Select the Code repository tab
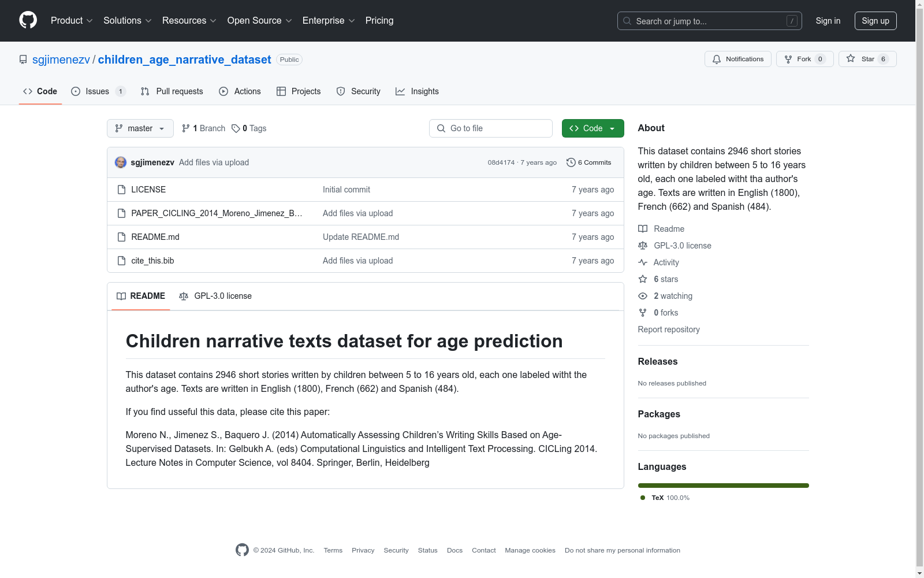 (40, 91)
